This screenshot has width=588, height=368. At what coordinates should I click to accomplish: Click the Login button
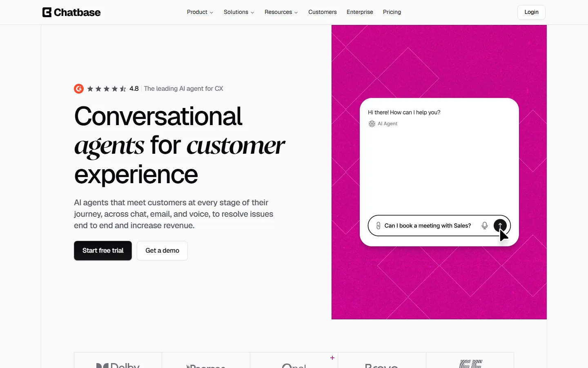(x=531, y=12)
